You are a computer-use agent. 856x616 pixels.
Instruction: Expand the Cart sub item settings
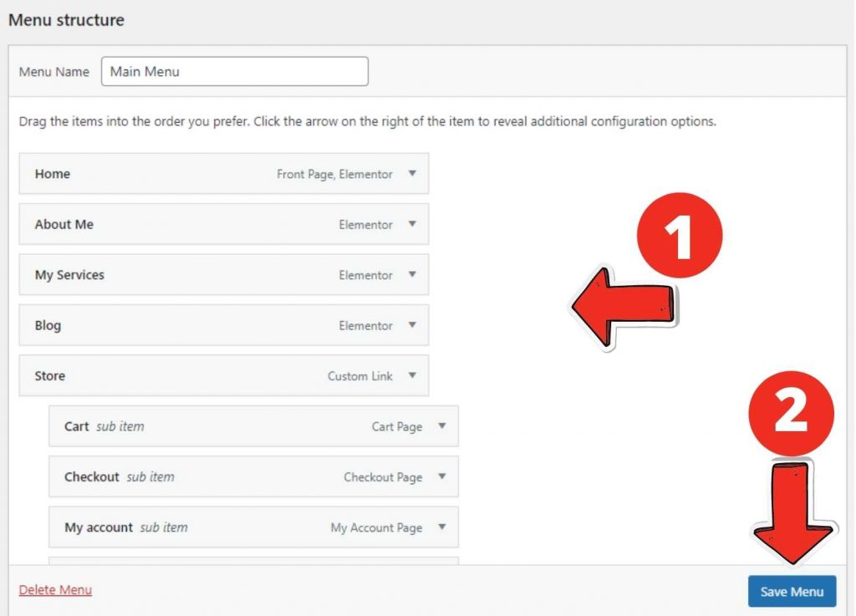443,426
